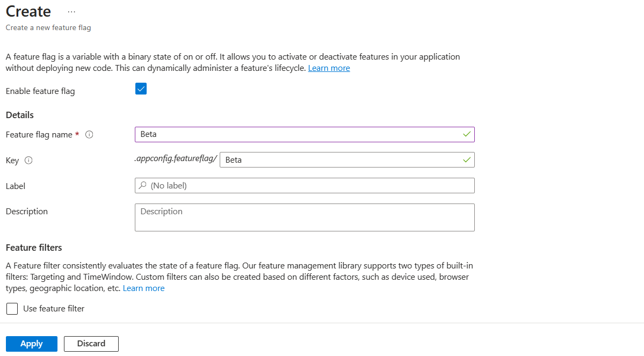Click the Use feature filter label text
The height and width of the screenshot is (356, 644).
point(54,309)
